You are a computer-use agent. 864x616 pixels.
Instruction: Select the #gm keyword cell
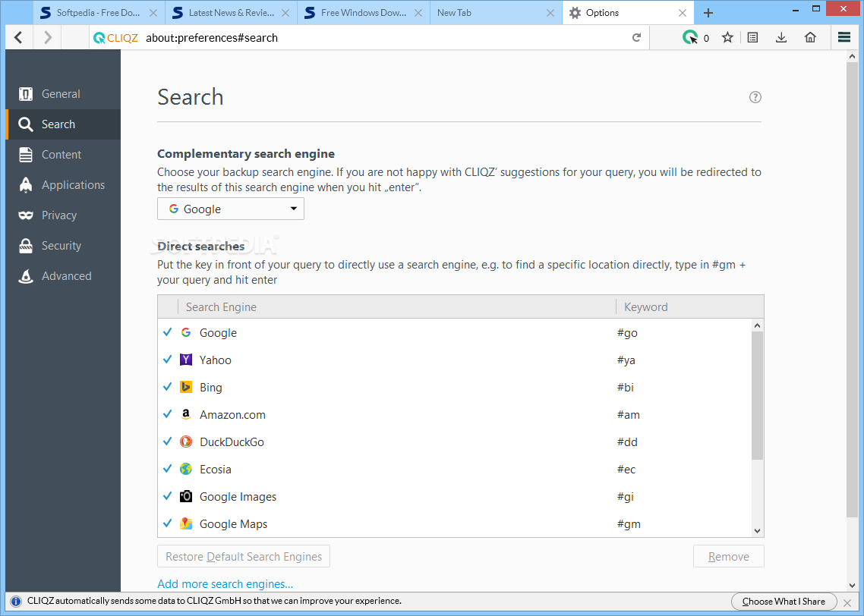[x=629, y=524]
